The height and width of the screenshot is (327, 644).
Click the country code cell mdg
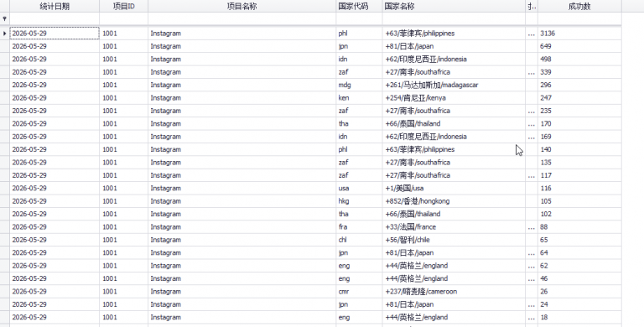(x=359, y=85)
